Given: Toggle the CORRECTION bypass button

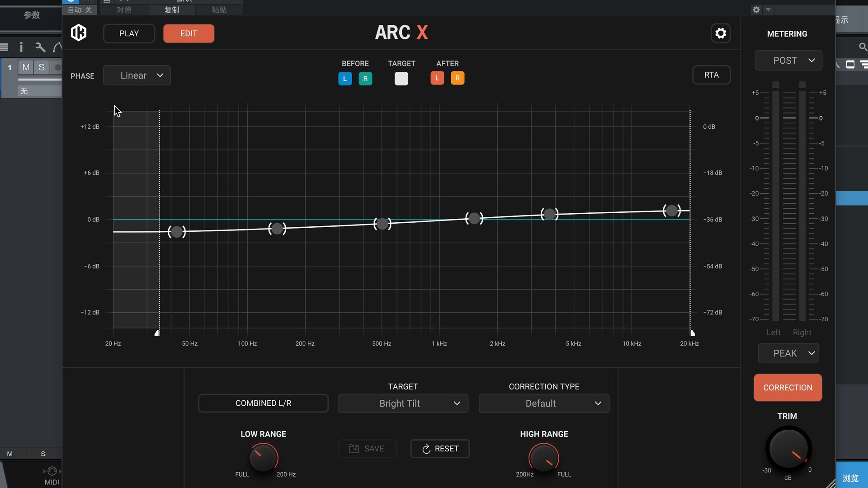Looking at the screenshot, I should (x=788, y=388).
